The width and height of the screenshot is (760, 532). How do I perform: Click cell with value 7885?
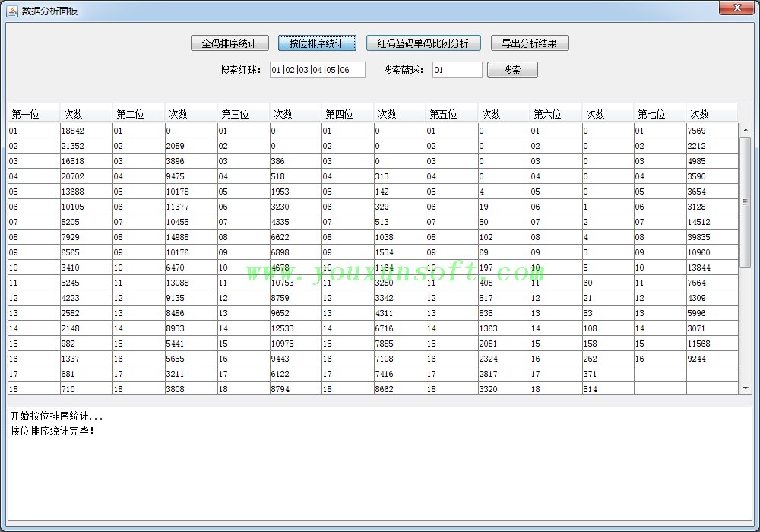click(x=400, y=344)
